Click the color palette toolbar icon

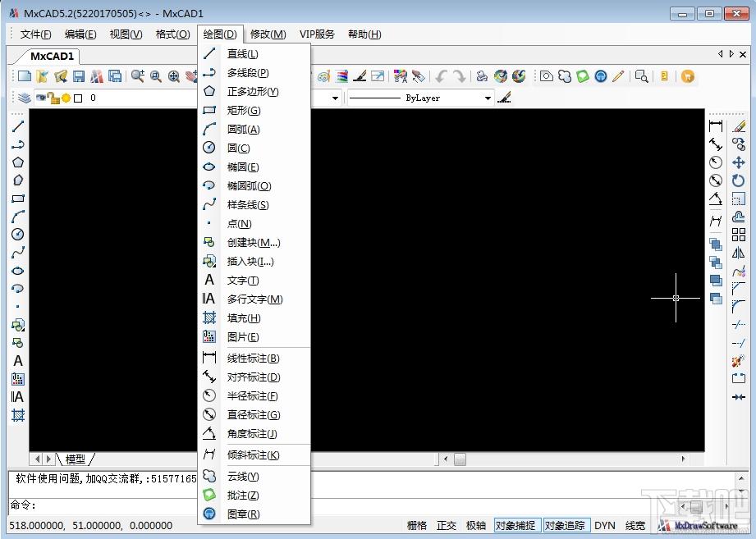pos(324,76)
